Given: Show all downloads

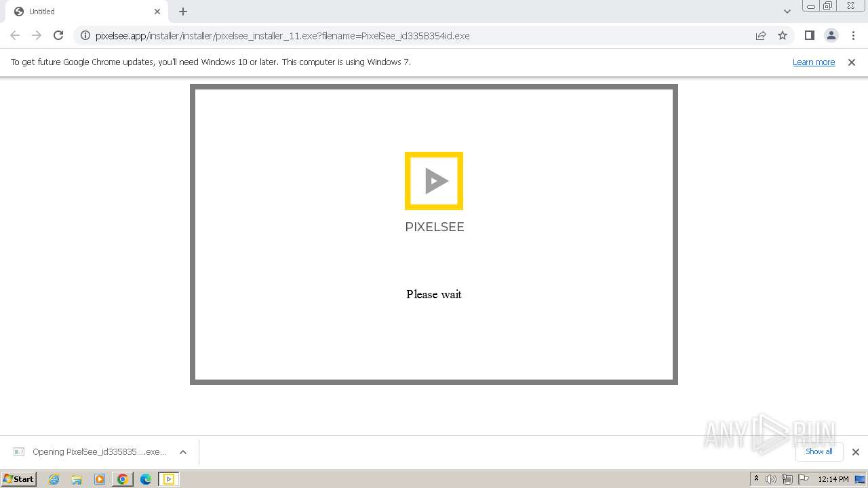Looking at the screenshot, I should coord(819,451).
